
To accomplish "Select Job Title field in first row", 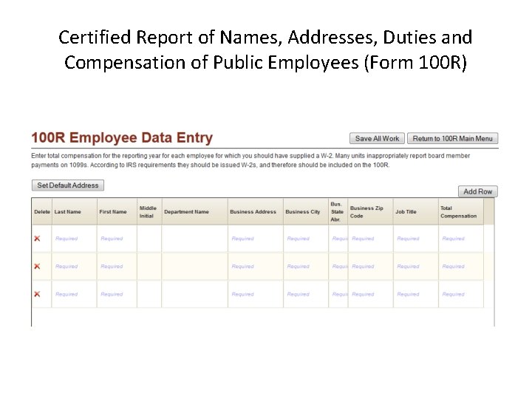I will click(x=416, y=239).
